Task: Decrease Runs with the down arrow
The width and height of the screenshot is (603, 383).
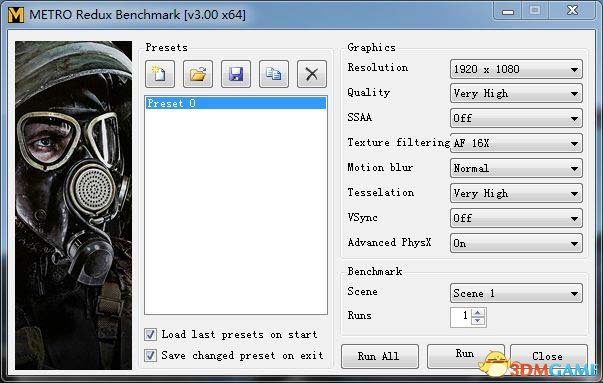Action: click(478, 321)
